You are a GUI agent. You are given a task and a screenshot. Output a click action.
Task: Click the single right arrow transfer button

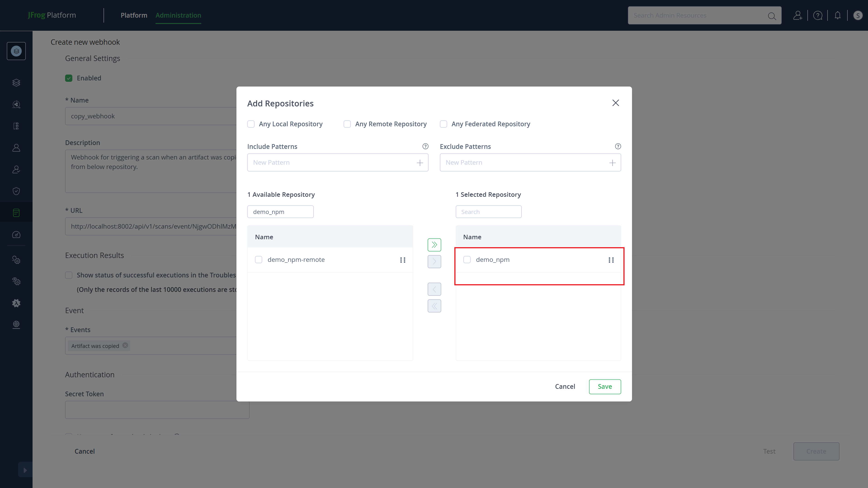pos(434,262)
